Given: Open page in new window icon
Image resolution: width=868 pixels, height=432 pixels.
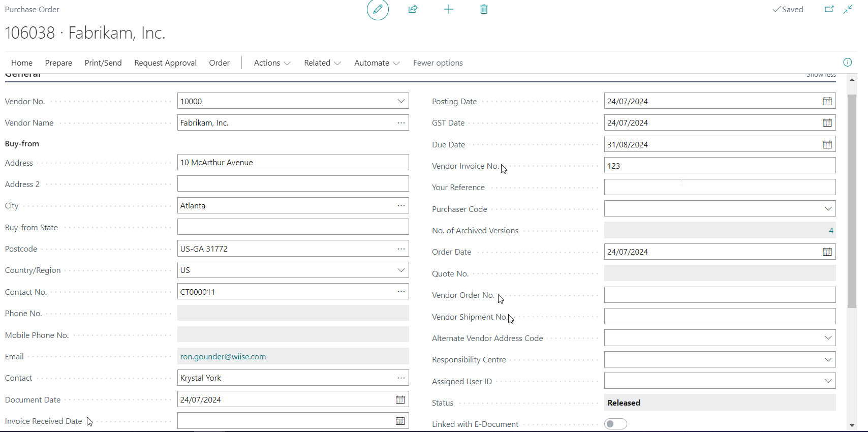Looking at the screenshot, I should (829, 9).
